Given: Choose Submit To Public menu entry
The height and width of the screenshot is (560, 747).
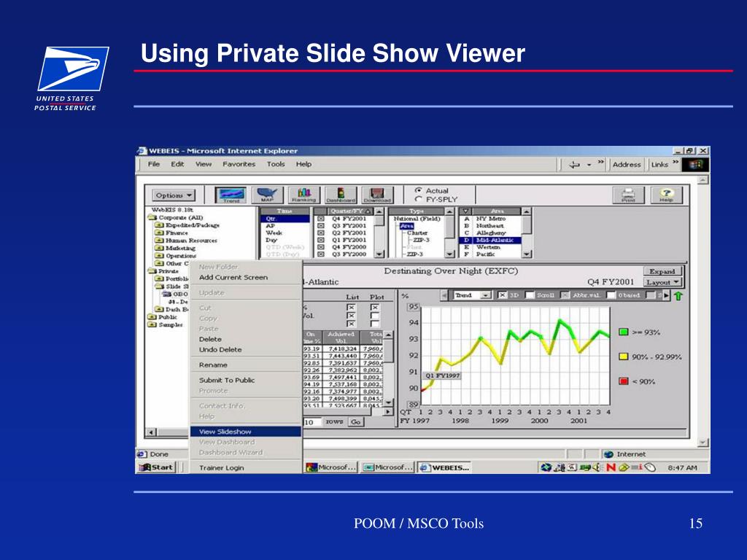Looking at the screenshot, I should point(227,380).
